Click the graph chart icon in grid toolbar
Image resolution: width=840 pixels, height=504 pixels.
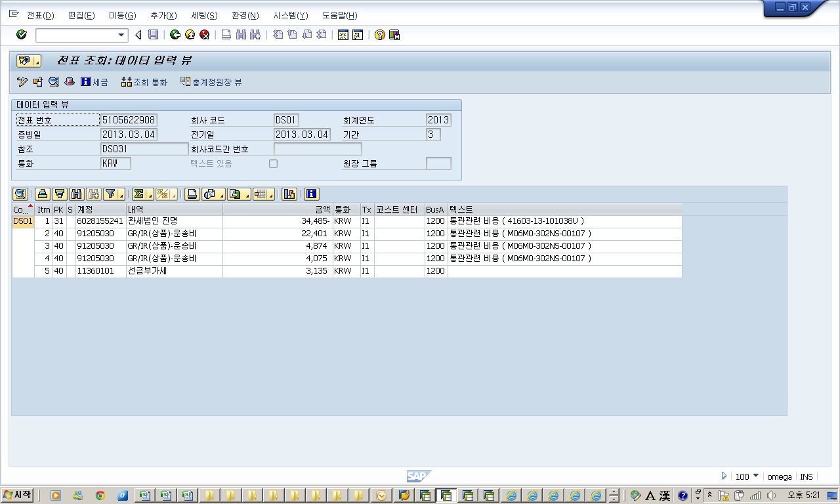(x=289, y=194)
